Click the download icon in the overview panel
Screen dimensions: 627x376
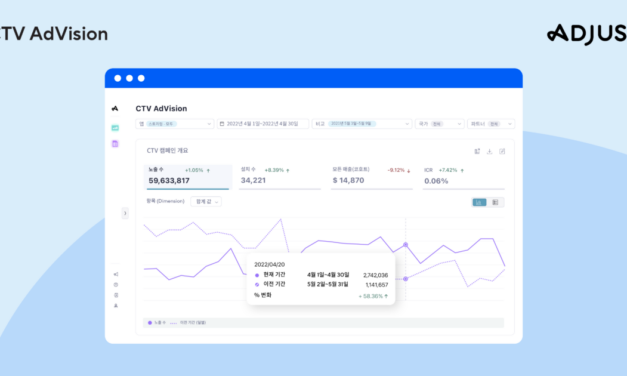(x=489, y=151)
